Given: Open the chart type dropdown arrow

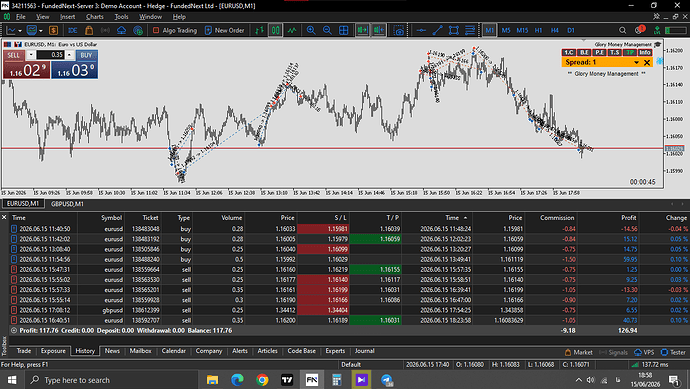Looking at the screenshot, I should pos(20,30).
